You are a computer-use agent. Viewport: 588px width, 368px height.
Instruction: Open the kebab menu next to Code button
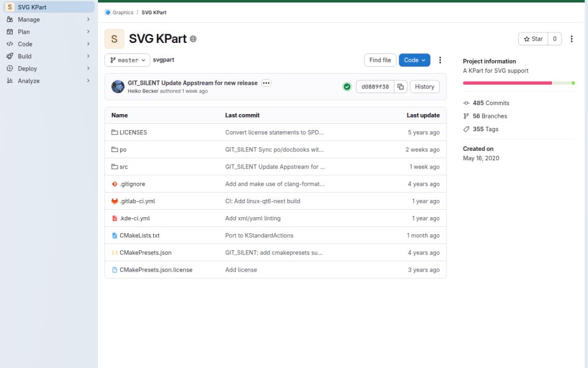440,60
